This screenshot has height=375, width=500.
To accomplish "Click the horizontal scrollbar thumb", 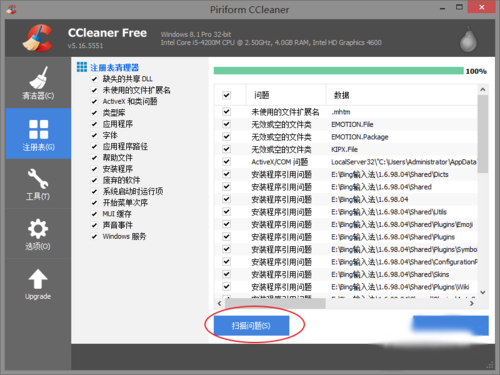I will (x=275, y=303).
